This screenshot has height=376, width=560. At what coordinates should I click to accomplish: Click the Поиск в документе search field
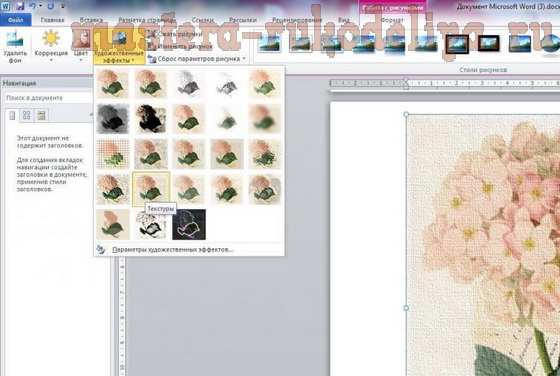(x=47, y=98)
